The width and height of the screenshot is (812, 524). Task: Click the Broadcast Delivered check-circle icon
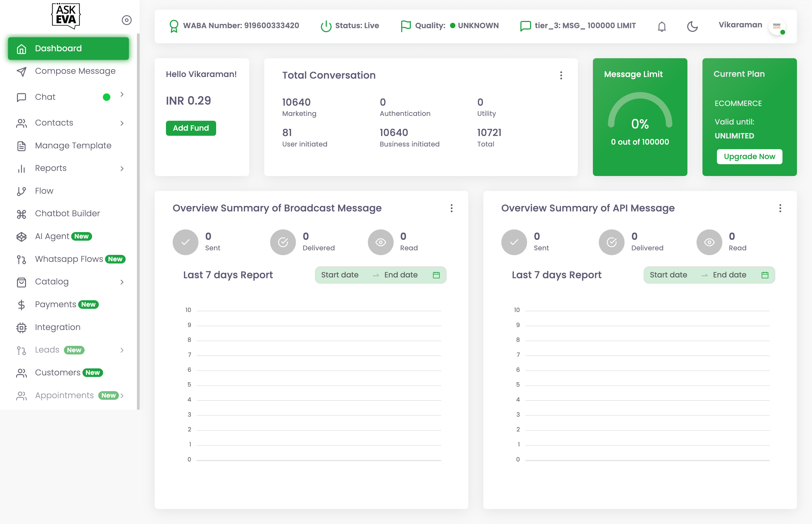283,242
